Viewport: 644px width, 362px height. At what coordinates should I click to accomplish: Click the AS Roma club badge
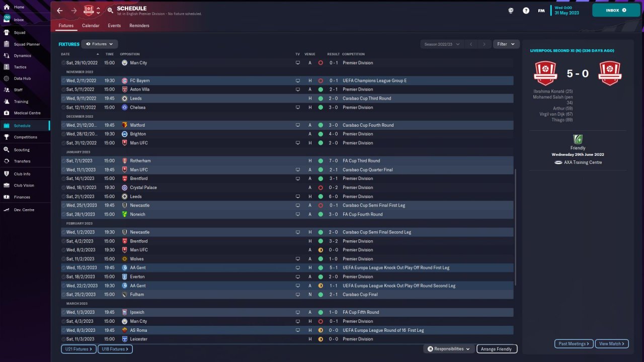point(125,330)
